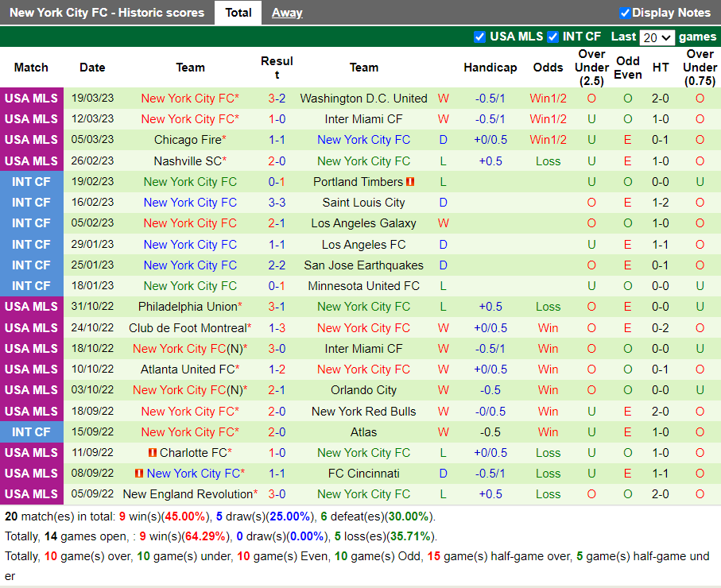The height and width of the screenshot is (588, 721).
Task: Click the INT CF label in the 19/02/23 row
Action: point(32,181)
